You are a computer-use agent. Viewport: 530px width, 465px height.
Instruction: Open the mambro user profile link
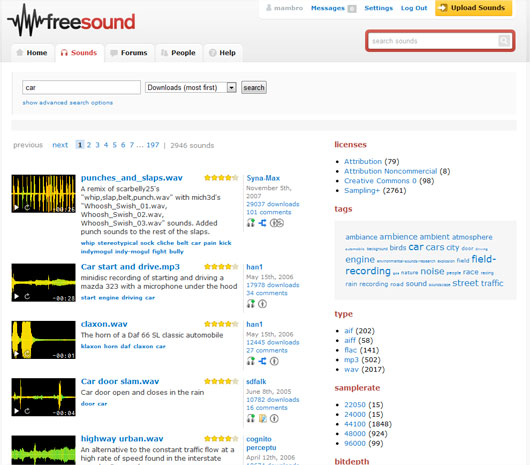click(288, 8)
